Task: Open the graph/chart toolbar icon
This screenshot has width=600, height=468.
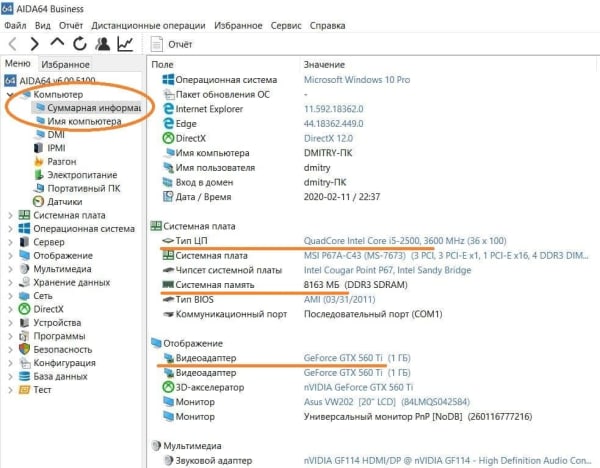Action: coord(125,44)
